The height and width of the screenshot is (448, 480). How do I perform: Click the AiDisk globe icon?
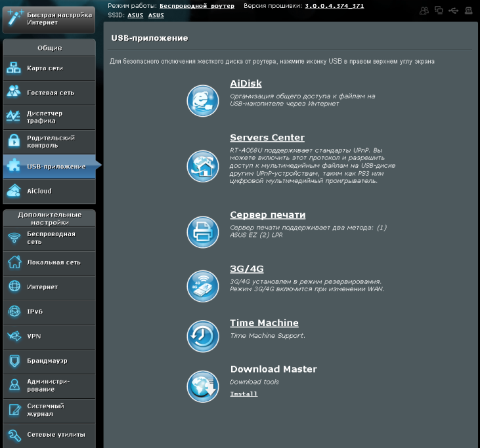point(203,100)
